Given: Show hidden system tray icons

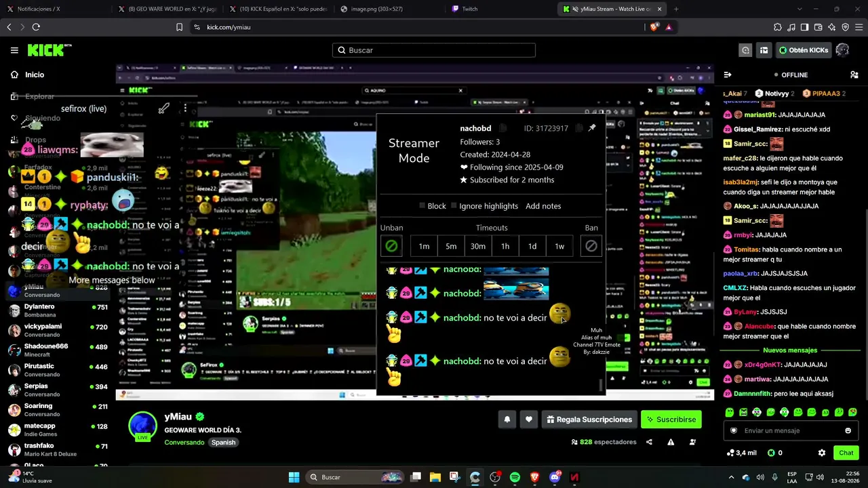Looking at the screenshot, I should (x=731, y=477).
